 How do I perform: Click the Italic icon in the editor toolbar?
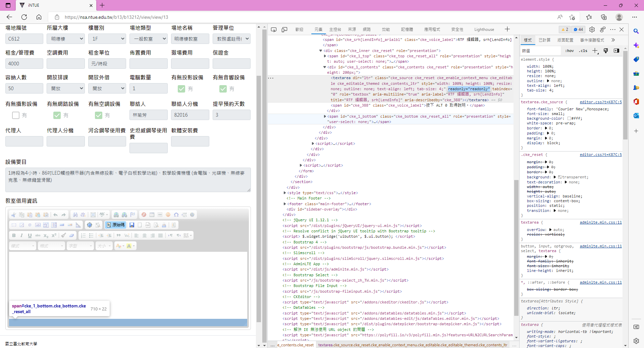point(22,235)
